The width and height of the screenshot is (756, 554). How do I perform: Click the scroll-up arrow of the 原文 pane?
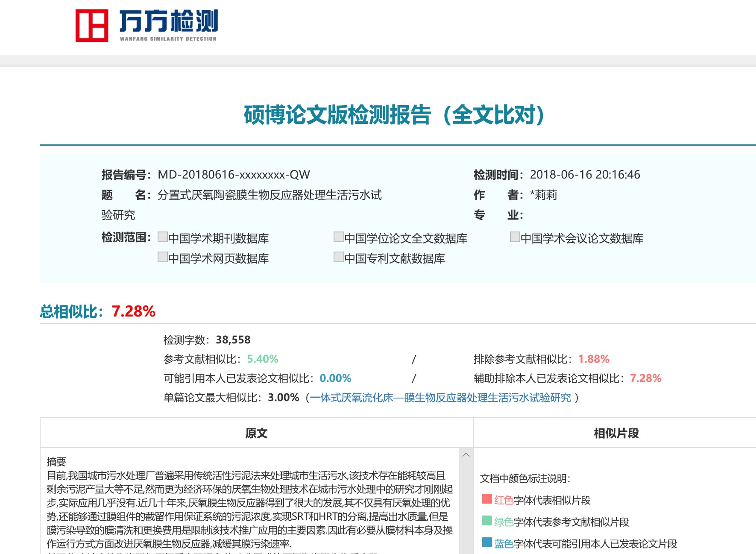coord(466,455)
